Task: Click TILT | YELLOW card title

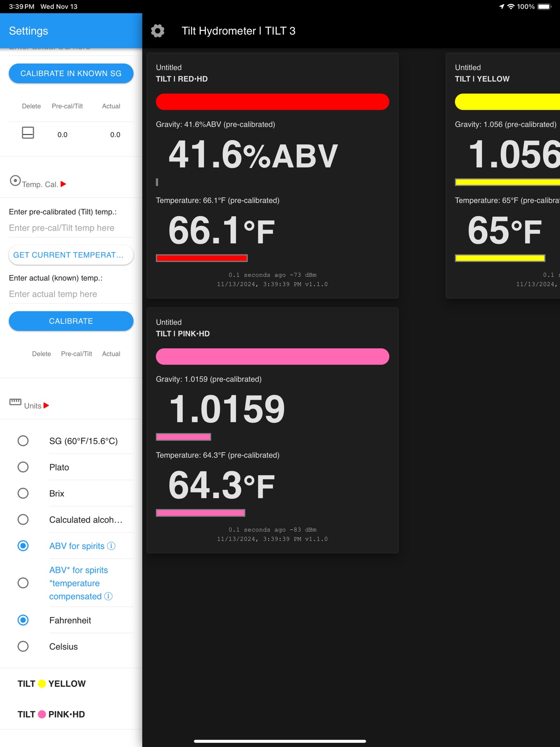Action: point(482,79)
